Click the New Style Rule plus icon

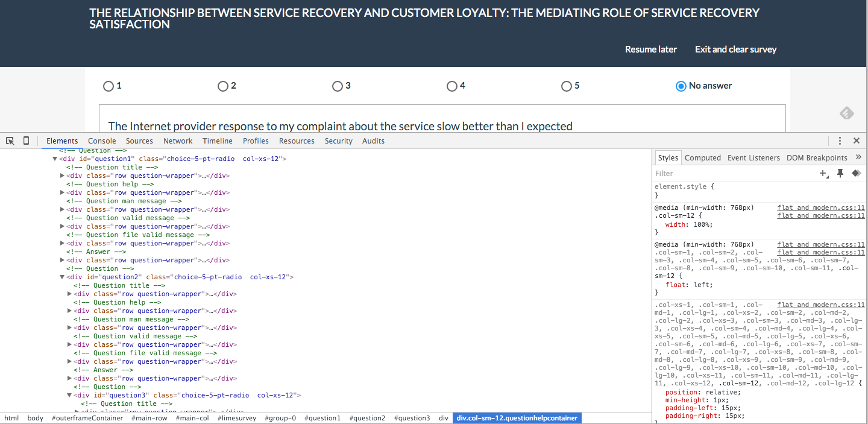(x=823, y=174)
